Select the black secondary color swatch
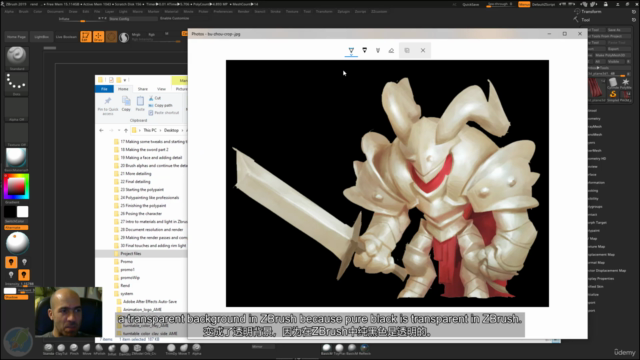The width and height of the screenshot is (640, 360). click(10, 211)
